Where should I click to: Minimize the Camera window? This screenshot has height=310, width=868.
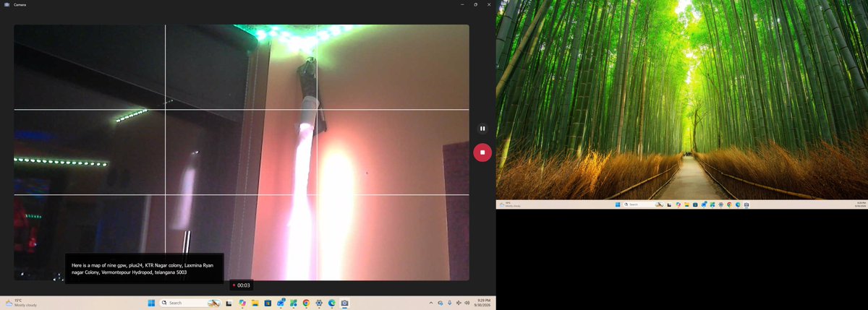(x=463, y=4)
